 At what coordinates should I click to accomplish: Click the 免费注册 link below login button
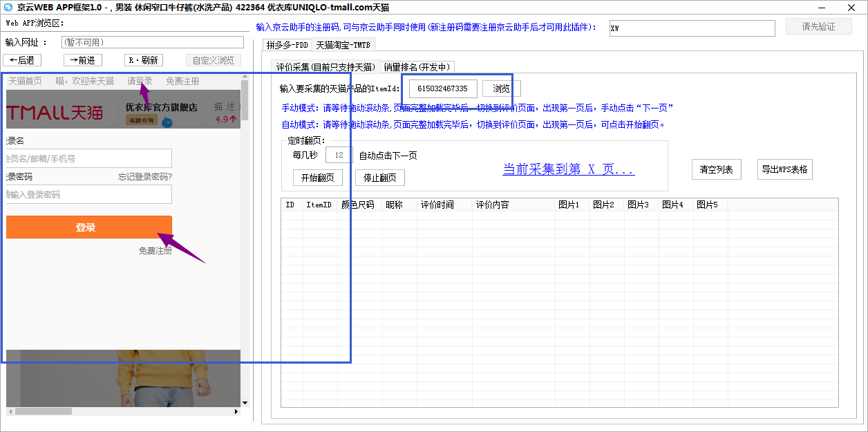pyautogui.click(x=155, y=251)
